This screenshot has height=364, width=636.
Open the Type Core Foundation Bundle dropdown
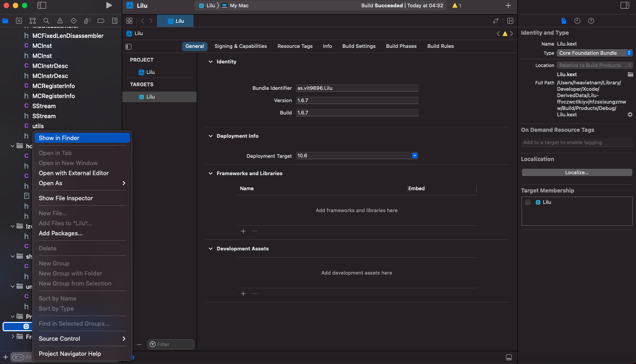[595, 53]
